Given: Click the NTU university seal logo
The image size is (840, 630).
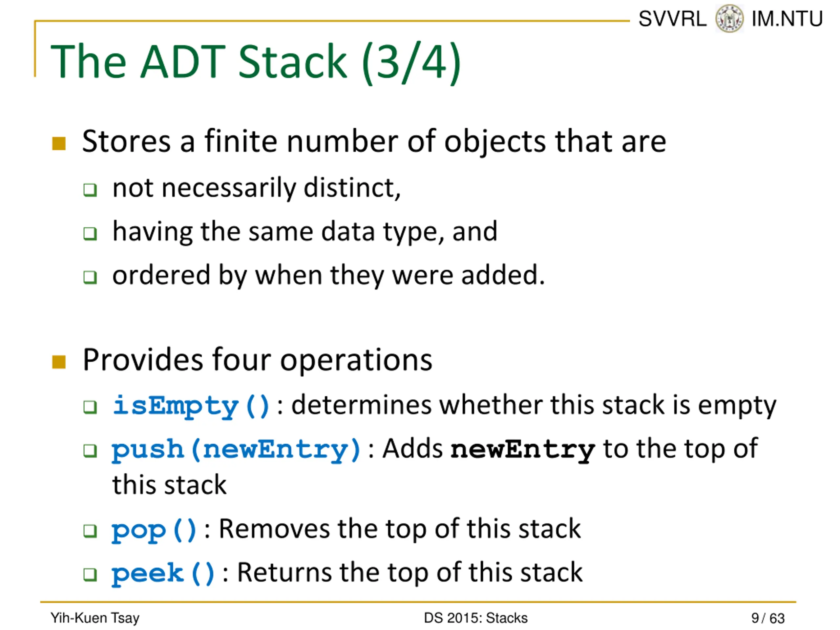Looking at the screenshot, I should tap(729, 18).
